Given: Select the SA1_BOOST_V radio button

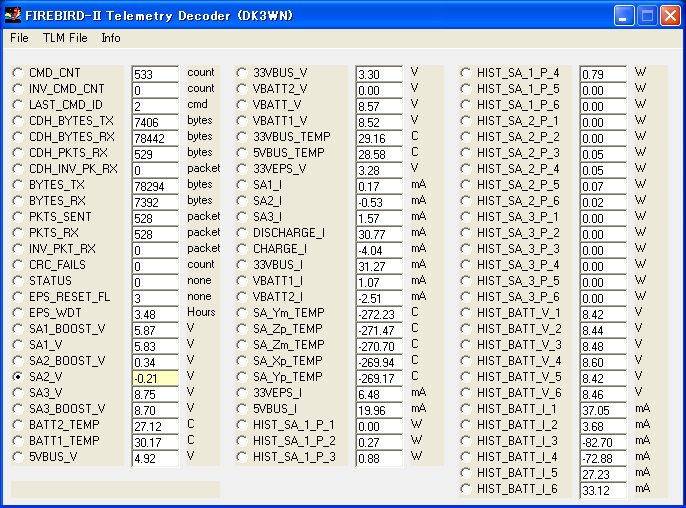Looking at the screenshot, I should pos(18,329).
